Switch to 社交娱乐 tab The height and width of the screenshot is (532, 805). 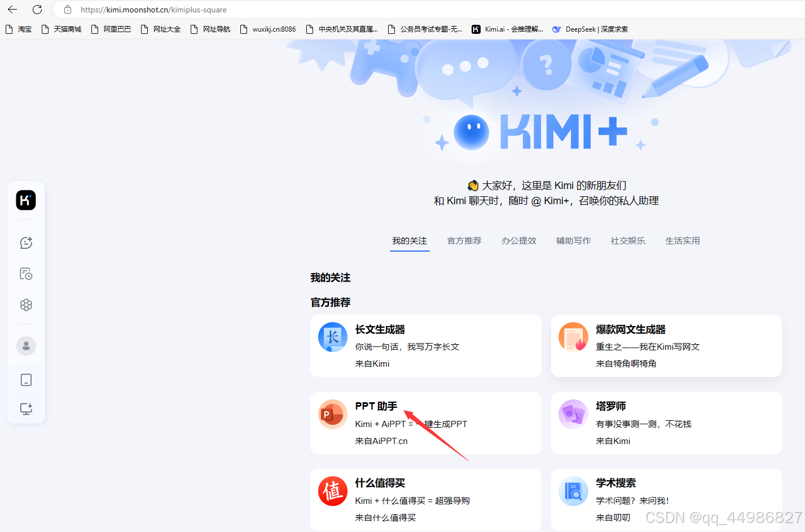(x=628, y=241)
